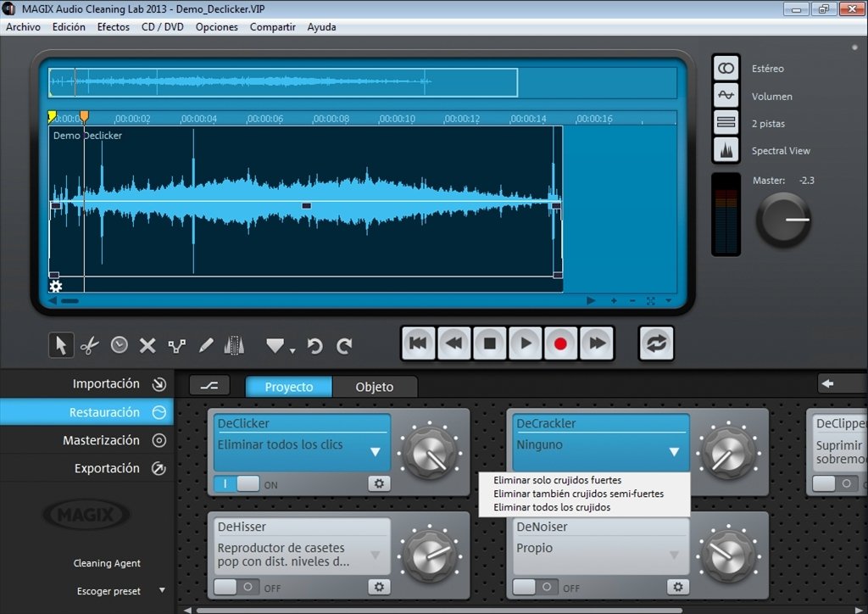Turn on the DeClipper switch
The image size is (868, 614).
coord(835,483)
